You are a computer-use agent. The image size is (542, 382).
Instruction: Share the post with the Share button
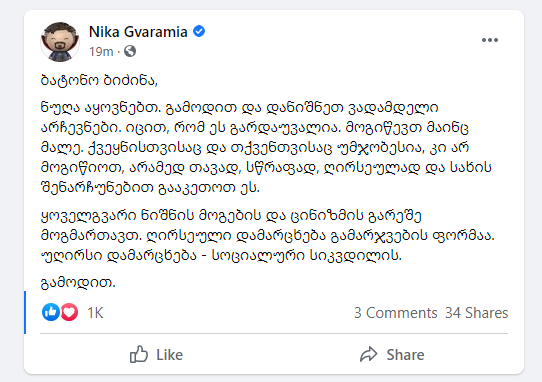[392, 354]
